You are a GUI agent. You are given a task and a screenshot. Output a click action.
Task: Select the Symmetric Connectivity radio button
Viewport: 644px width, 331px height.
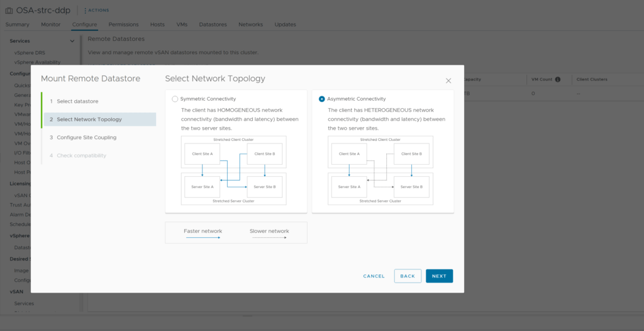pos(175,99)
